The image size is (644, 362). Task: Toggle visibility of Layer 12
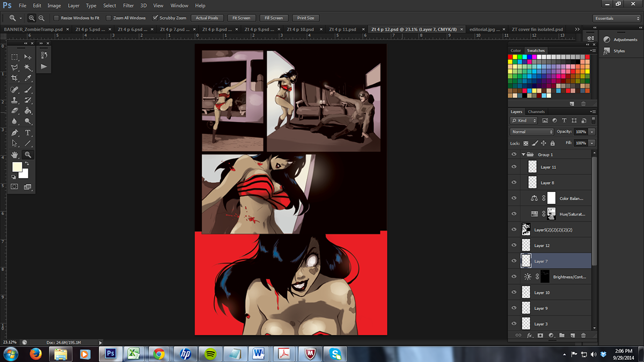pos(514,245)
